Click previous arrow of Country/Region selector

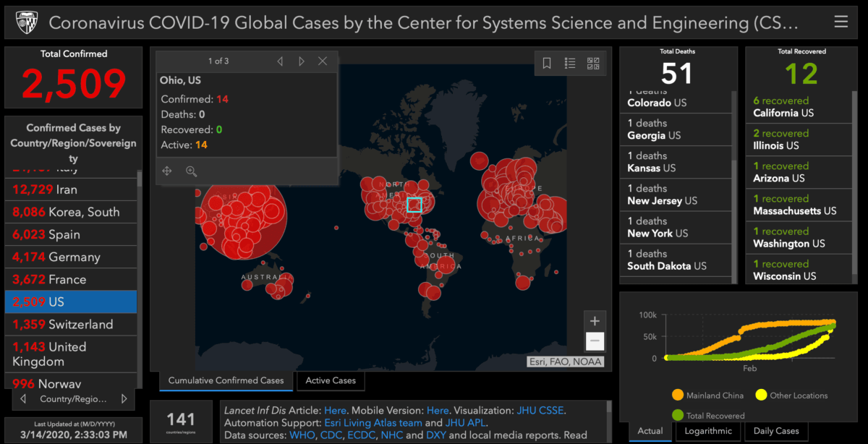(x=23, y=399)
